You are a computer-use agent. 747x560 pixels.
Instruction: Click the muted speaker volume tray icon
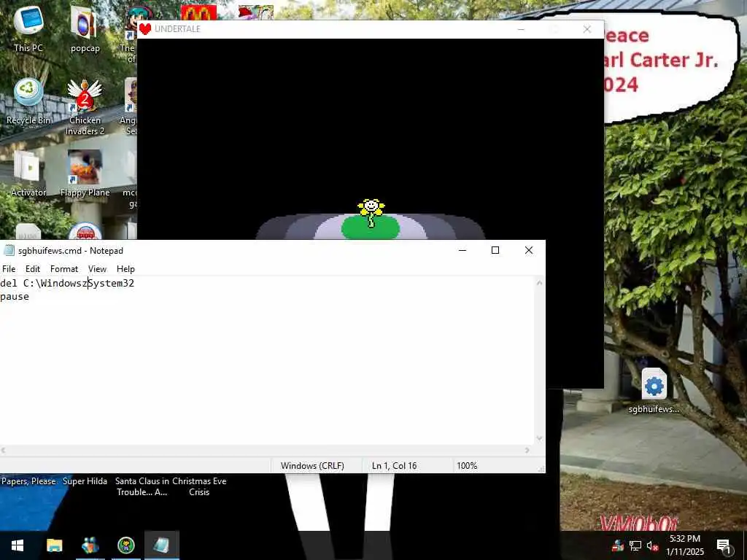pos(653,545)
